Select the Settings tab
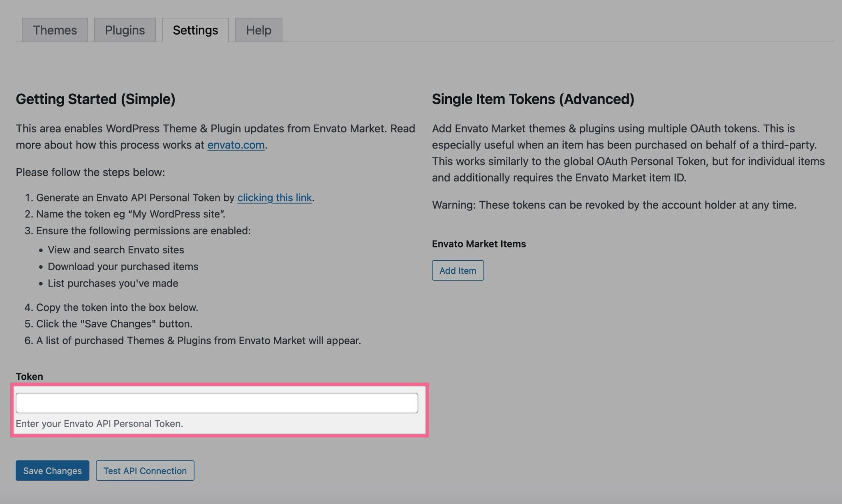This screenshot has width=842, height=504. point(195,30)
